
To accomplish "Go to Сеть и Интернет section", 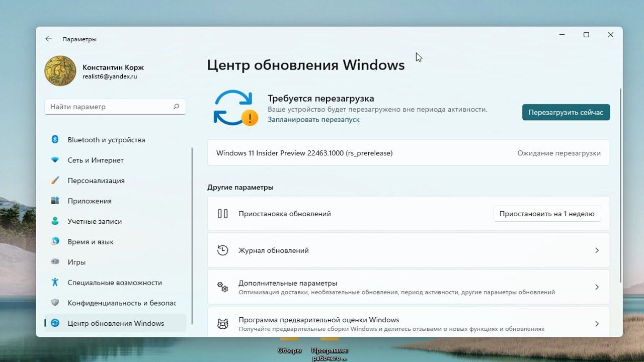I will 115,160.
